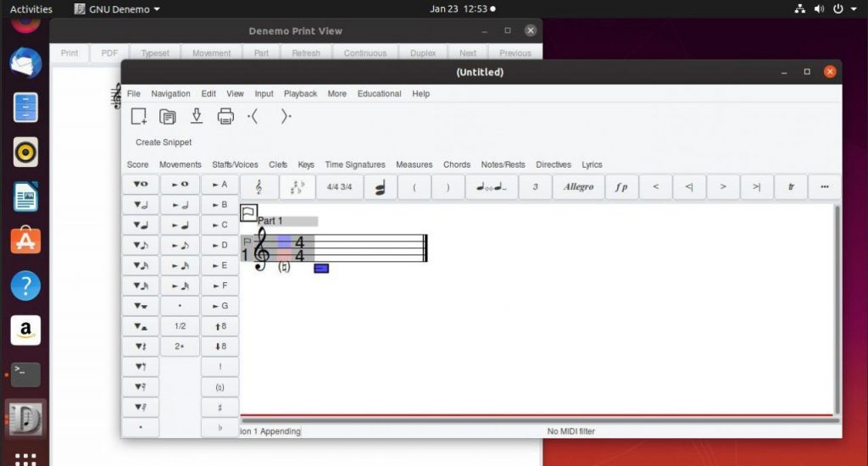Click the octave up ↑8 button
Viewport: 868px width, 466px height.
coord(220,326)
